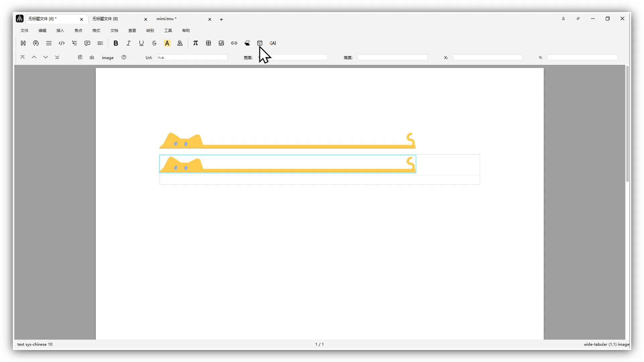Click the insert image icon
Screen dimensions: 644x362
tap(221, 43)
